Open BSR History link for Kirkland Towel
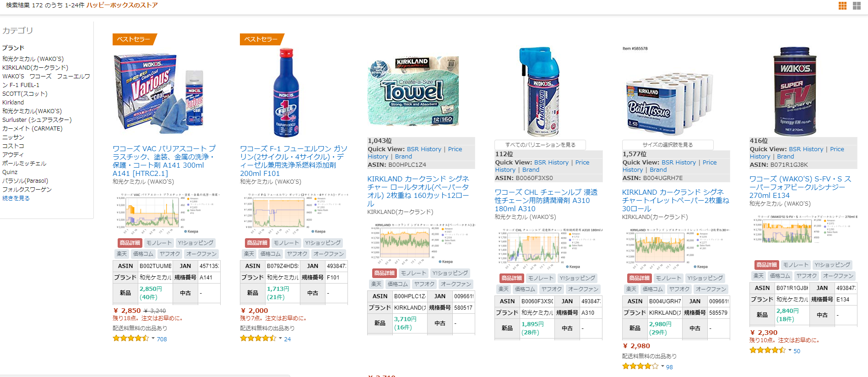The image size is (868, 377). [x=424, y=149]
